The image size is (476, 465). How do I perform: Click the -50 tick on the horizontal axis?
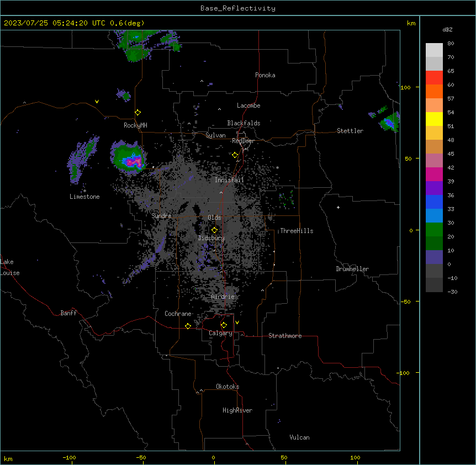141,457
